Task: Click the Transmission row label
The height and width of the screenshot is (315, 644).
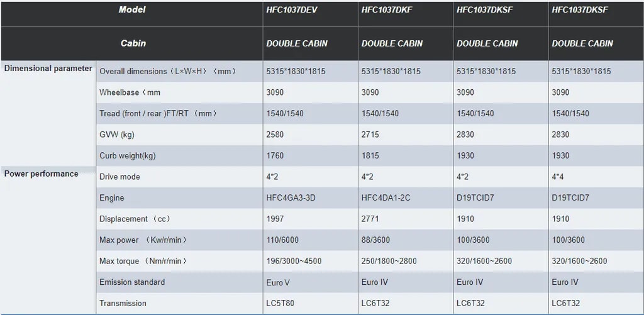Action: pyautogui.click(x=124, y=303)
